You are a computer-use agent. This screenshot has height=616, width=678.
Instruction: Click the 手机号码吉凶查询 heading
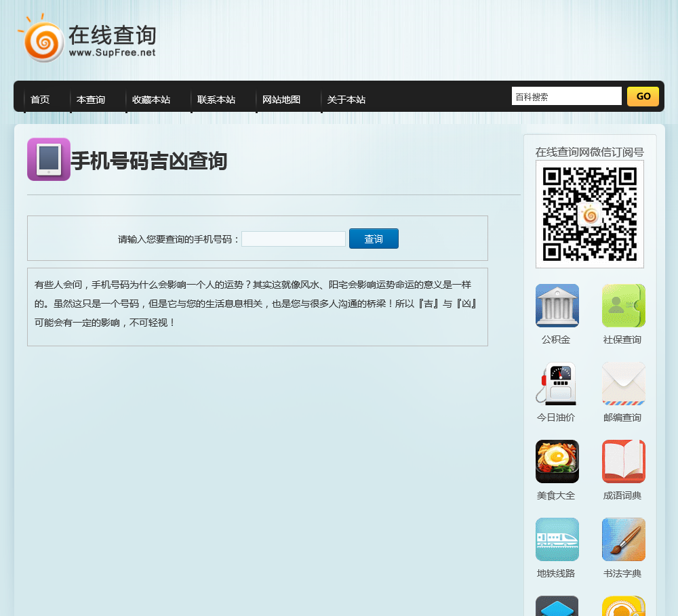(x=149, y=161)
